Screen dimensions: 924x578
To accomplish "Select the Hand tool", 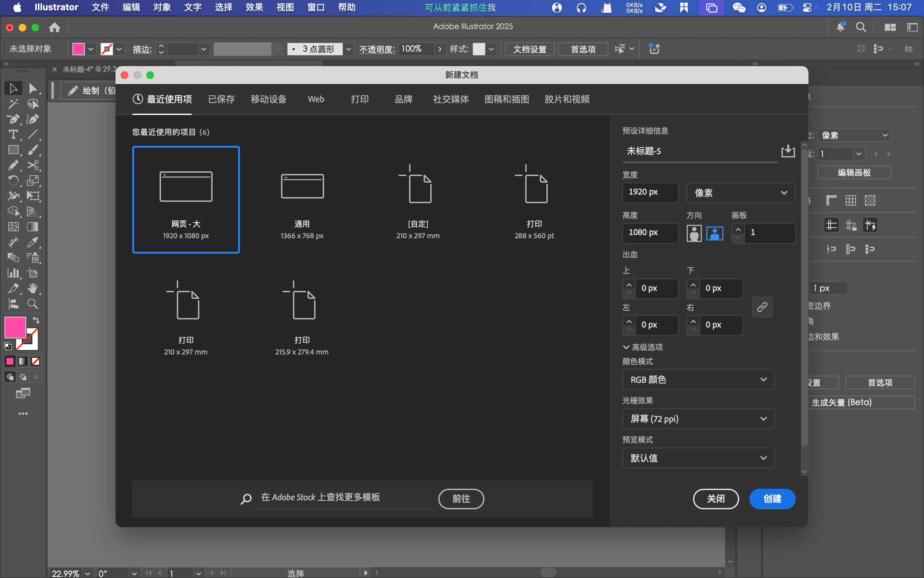I will point(33,288).
